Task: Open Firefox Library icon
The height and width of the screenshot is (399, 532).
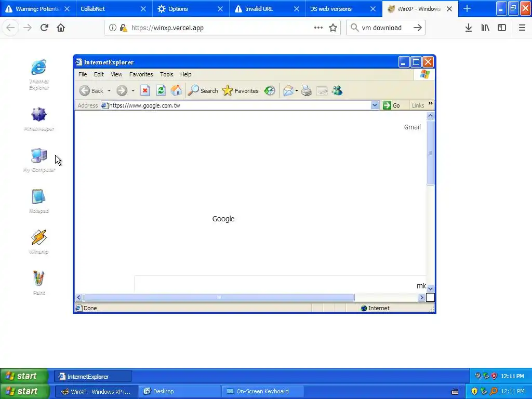Action: click(485, 28)
